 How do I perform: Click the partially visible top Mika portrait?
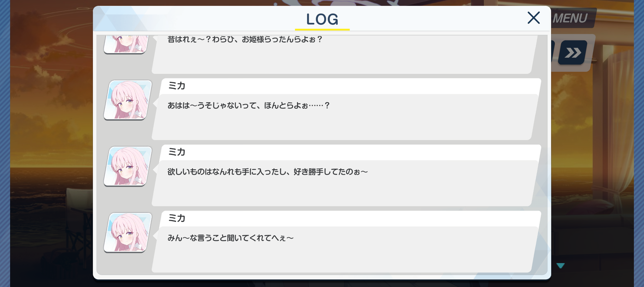[x=126, y=44]
